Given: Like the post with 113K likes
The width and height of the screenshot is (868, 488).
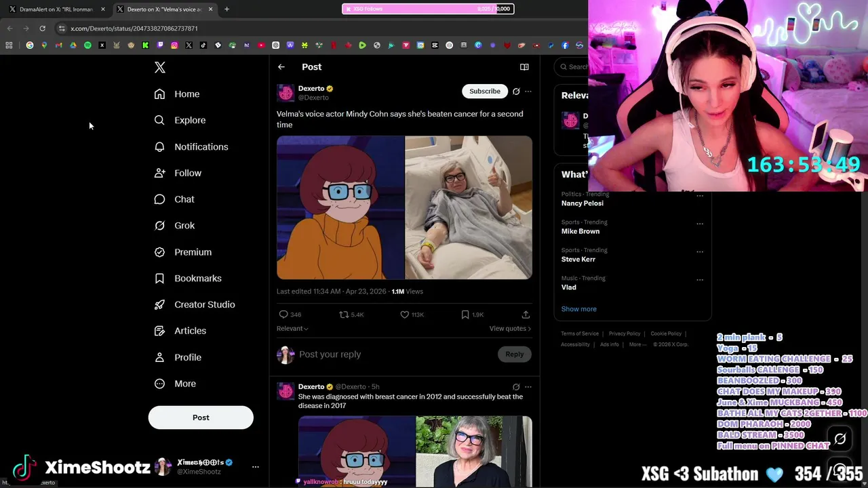Looking at the screenshot, I should [405, 314].
